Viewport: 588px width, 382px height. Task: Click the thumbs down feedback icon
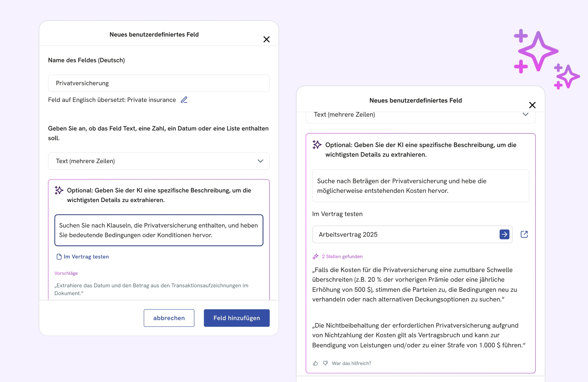(325, 363)
